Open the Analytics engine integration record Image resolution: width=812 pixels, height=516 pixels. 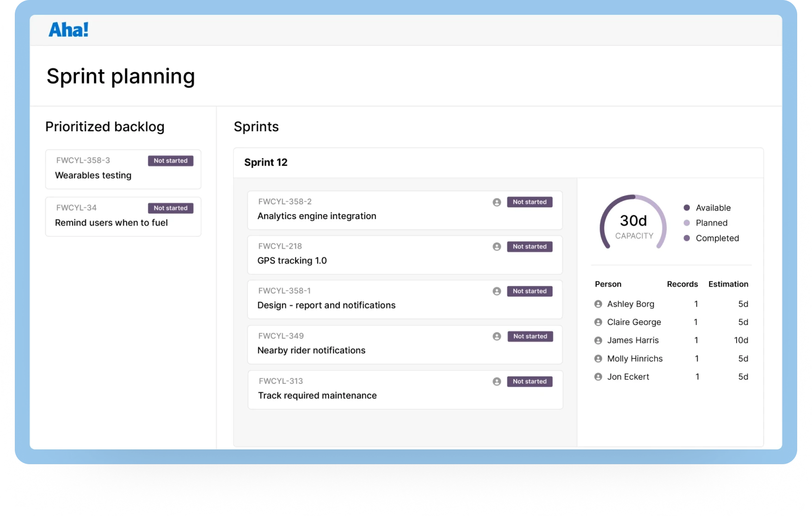click(317, 215)
